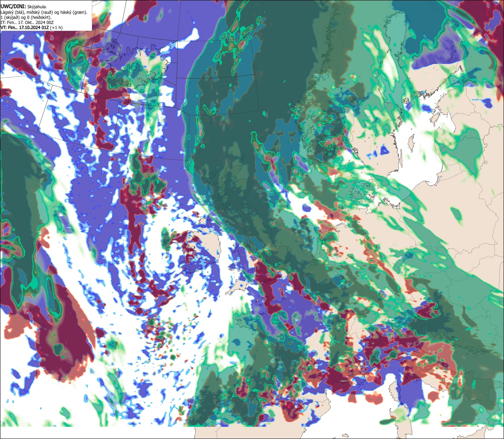504x439 pixels.
Task: Click the 'UWC/DINI: Skýjahula.' title text
Action: (x=24, y=6)
